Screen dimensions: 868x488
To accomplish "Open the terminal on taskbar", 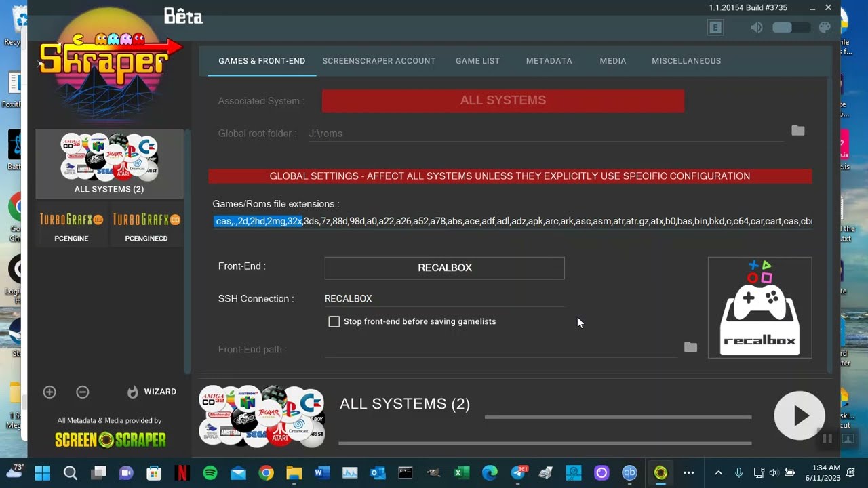I will point(406,472).
